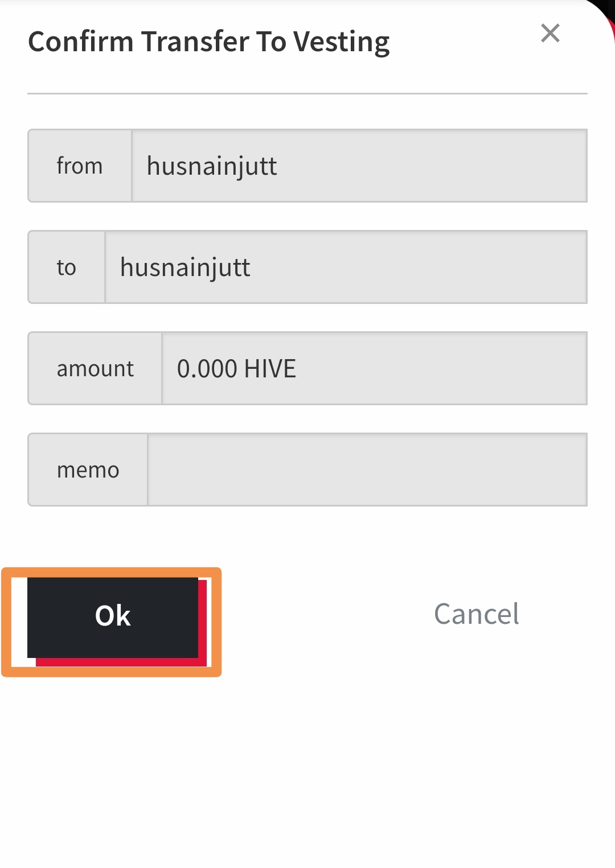Confirm the transfer with the Ok button
This screenshot has width=615, height=868.
113,618
